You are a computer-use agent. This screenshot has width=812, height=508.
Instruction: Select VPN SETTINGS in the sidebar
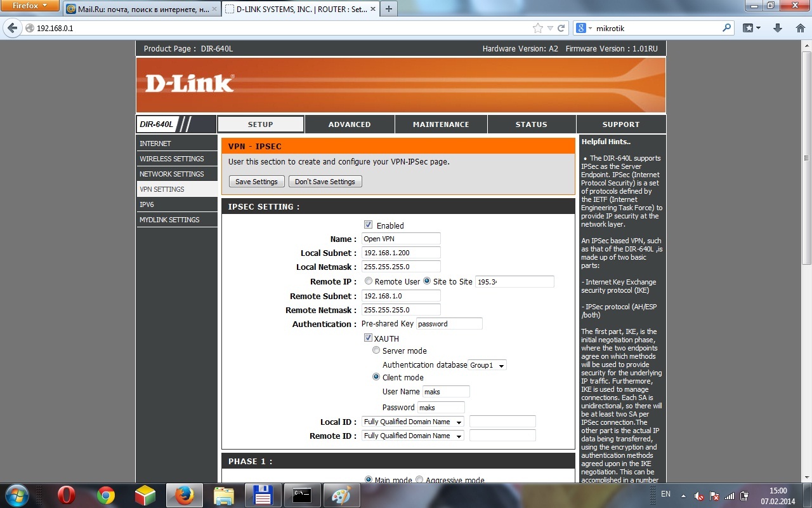(177, 189)
